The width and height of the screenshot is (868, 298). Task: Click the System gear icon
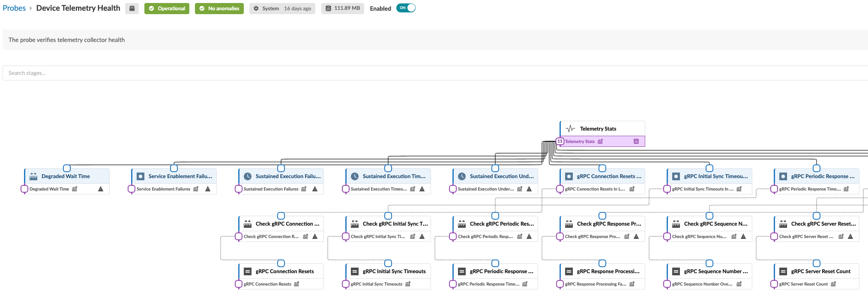[256, 9]
